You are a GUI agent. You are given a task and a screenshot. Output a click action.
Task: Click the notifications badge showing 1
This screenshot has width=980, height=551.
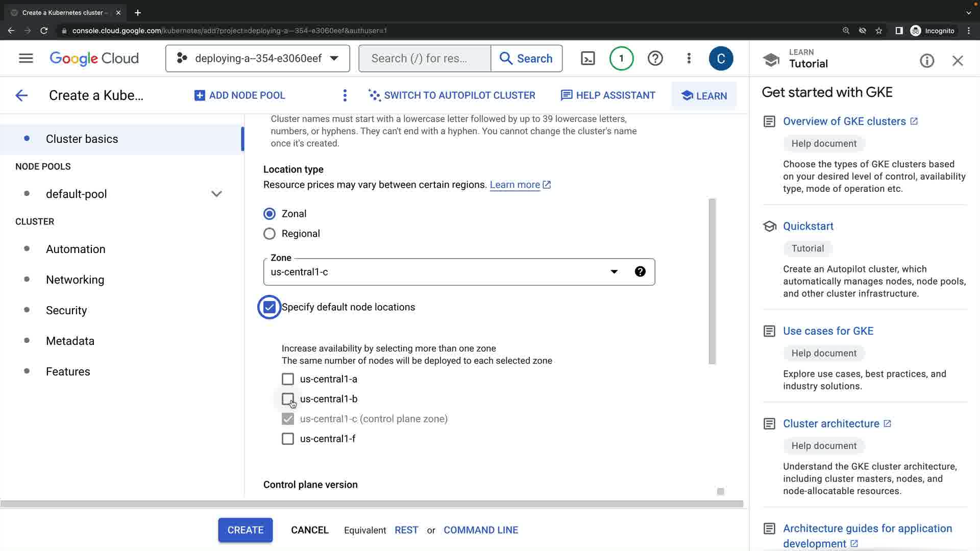(621, 59)
